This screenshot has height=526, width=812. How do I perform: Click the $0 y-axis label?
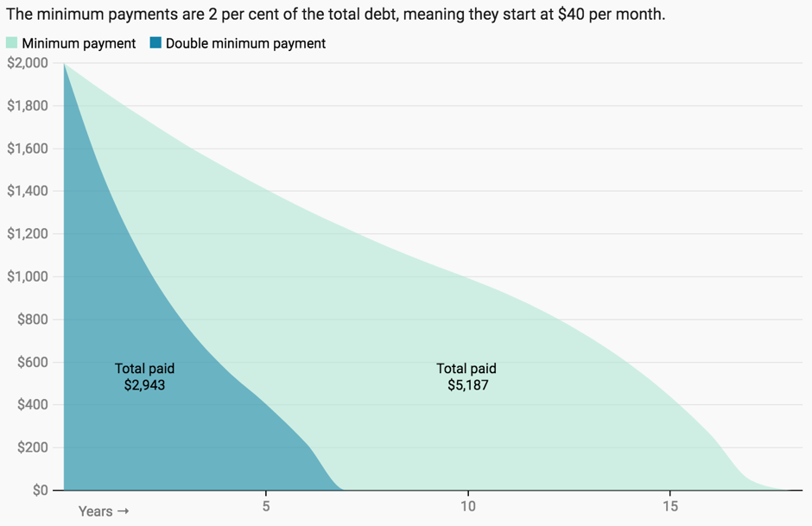click(x=40, y=490)
